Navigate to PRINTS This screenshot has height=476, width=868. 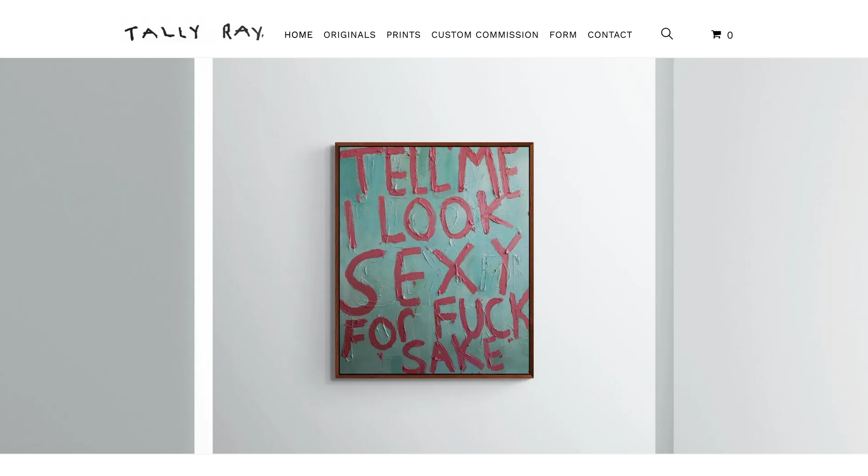point(403,35)
